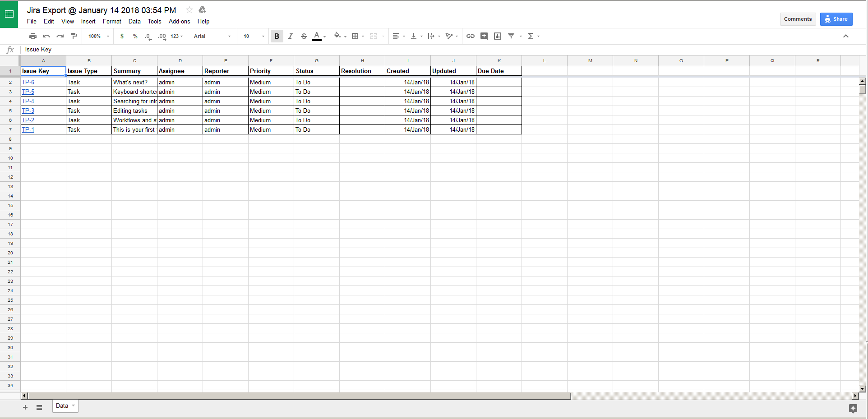Open the zoom 100% dropdown

coord(99,36)
